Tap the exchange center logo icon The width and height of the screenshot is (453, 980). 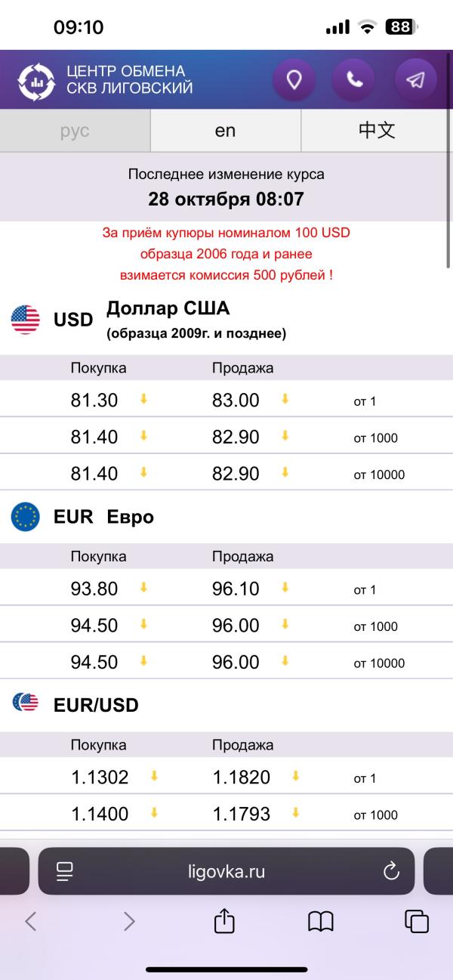(x=36, y=80)
